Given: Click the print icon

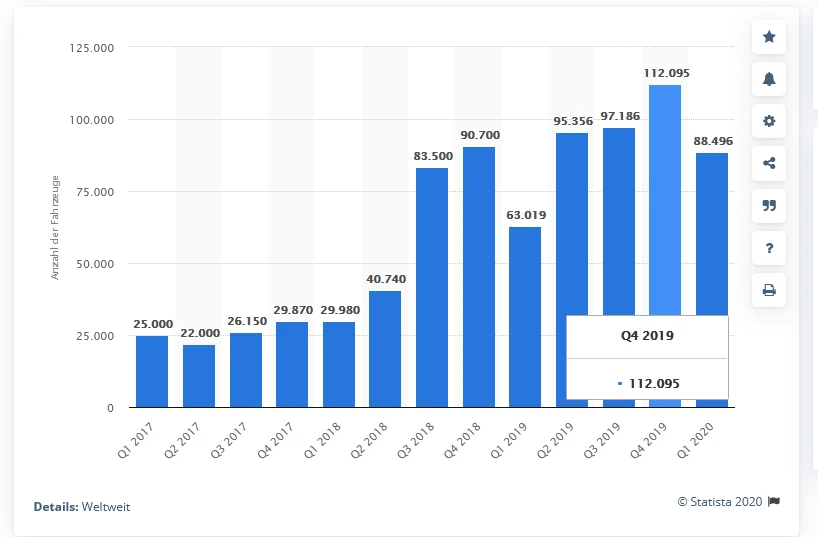Looking at the screenshot, I should click(x=768, y=290).
